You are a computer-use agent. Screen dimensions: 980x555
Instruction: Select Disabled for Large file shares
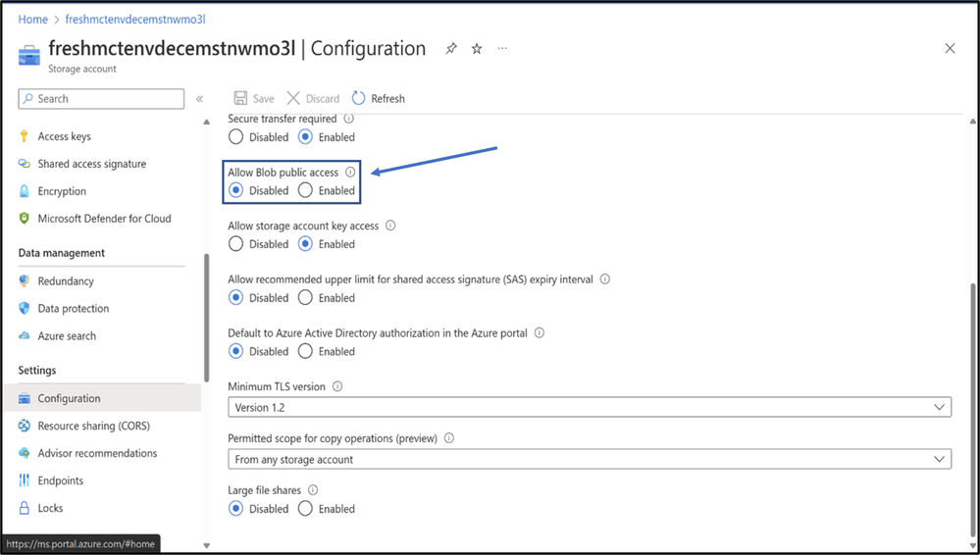[x=235, y=509]
